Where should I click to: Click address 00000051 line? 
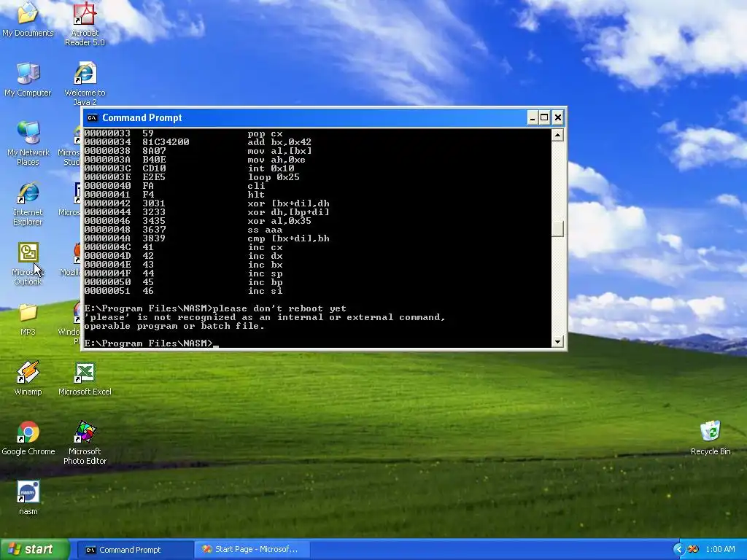[184, 291]
